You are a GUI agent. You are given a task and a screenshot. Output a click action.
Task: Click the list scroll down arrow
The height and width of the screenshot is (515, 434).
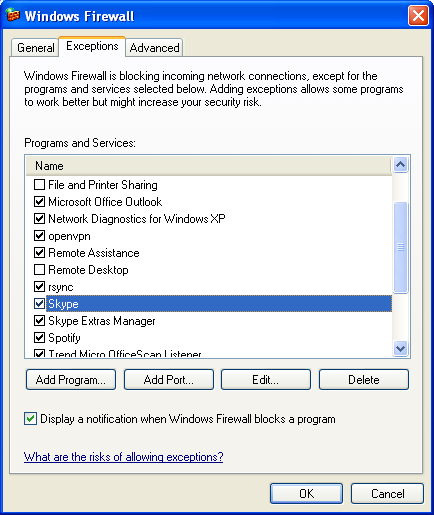400,349
